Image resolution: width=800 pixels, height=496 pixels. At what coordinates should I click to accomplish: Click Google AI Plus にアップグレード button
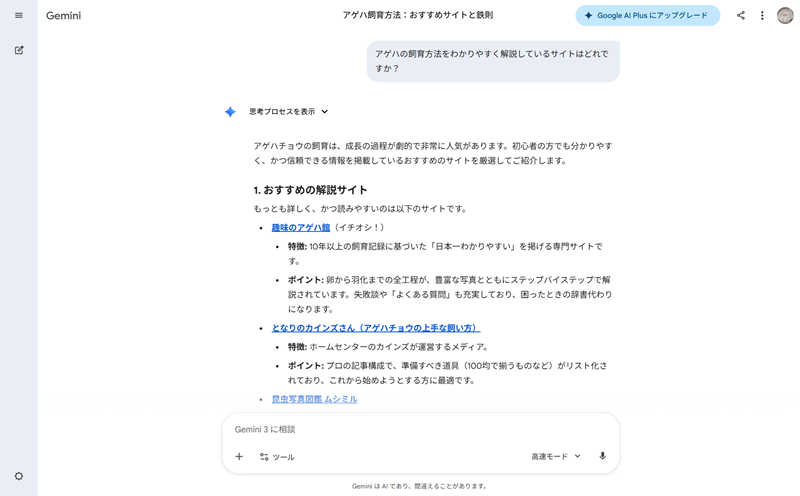(647, 16)
